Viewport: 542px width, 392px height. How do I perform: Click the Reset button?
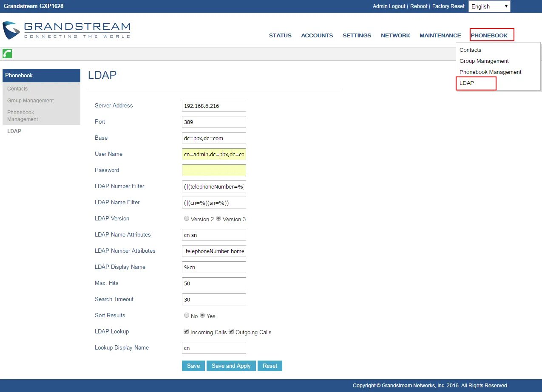(270, 366)
